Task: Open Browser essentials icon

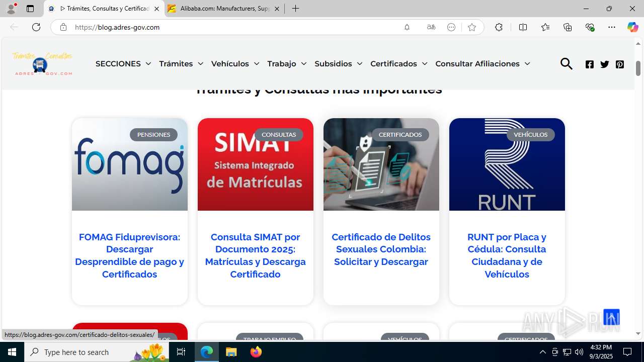Action: point(590,27)
